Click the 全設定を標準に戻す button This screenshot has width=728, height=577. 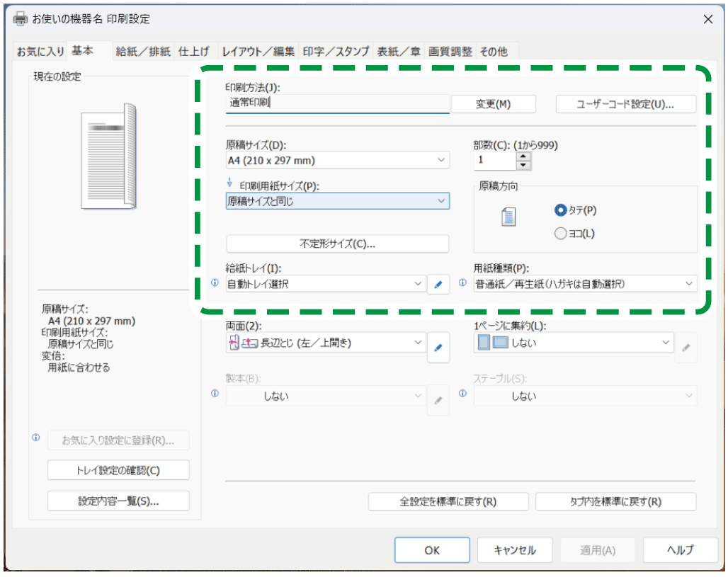(x=448, y=501)
